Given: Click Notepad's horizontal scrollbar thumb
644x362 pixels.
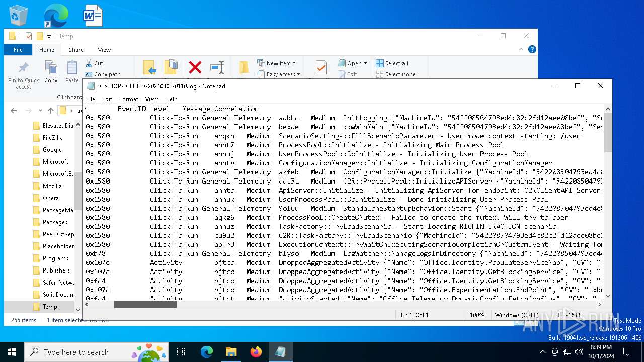Looking at the screenshot, I should click(145, 304).
